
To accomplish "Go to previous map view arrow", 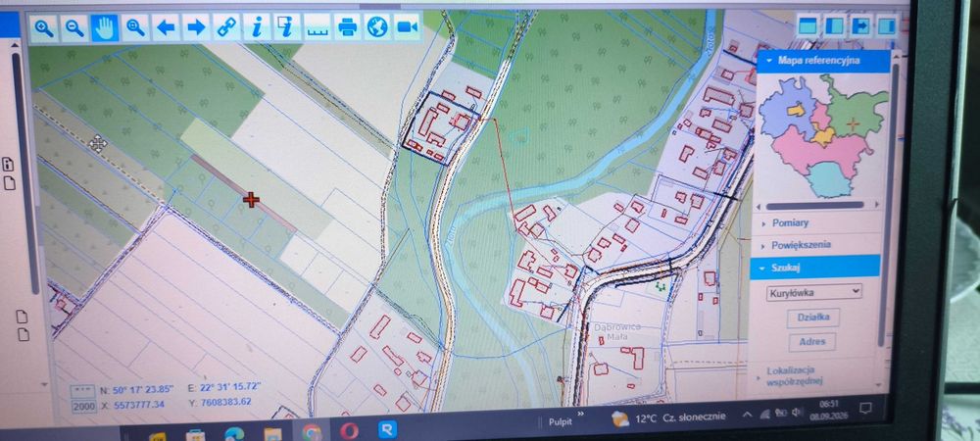I will tap(166, 27).
